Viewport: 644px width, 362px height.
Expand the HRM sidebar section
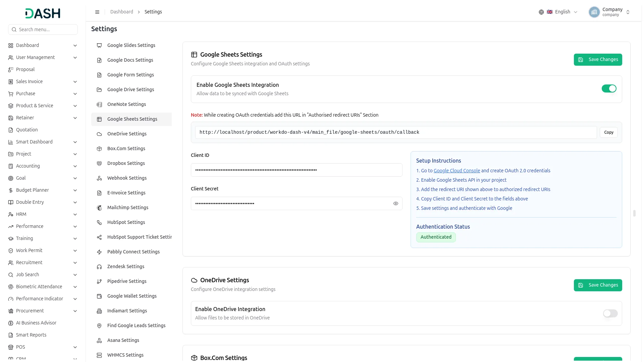[x=43, y=215]
